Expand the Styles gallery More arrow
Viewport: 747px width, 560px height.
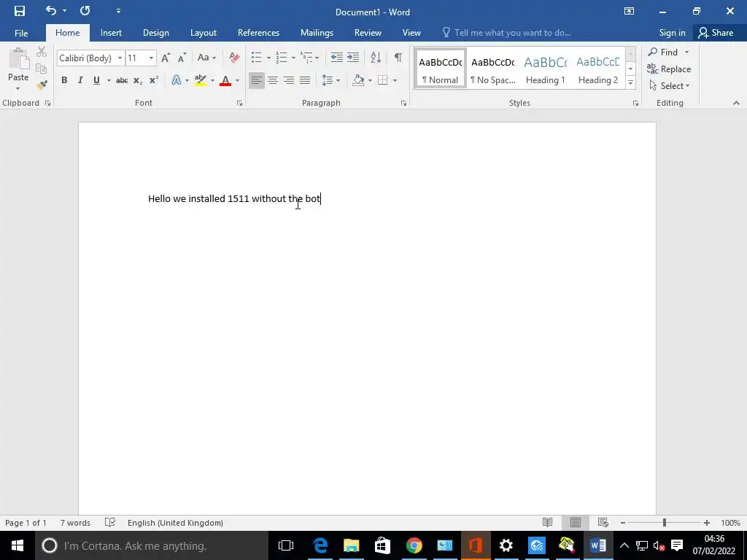tap(630, 82)
